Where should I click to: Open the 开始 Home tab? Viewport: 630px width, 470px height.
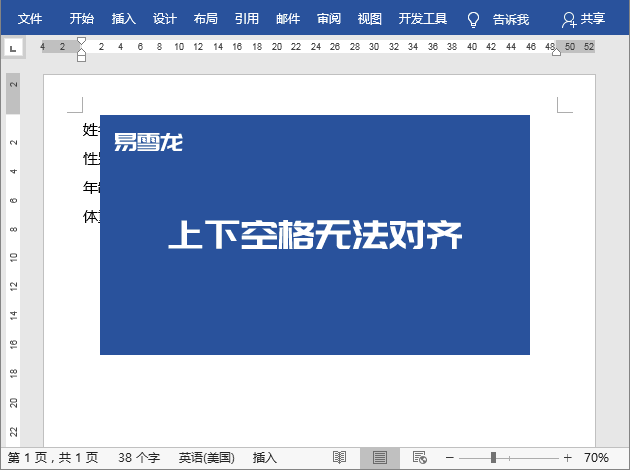pyautogui.click(x=82, y=19)
